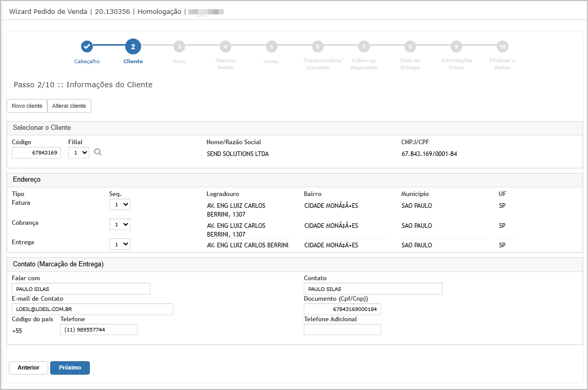Click the Novo cliente button
This screenshot has height=390, width=588.
click(27, 106)
